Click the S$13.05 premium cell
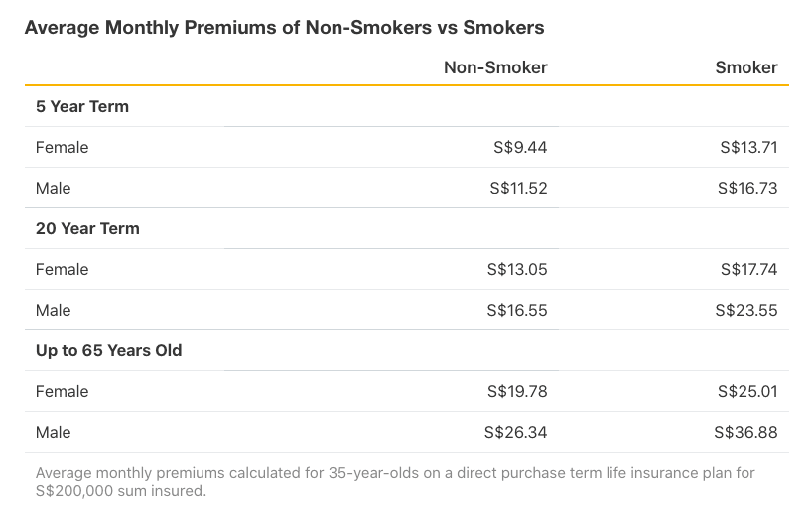Screen dimensions: 812x518 tap(516, 269)
